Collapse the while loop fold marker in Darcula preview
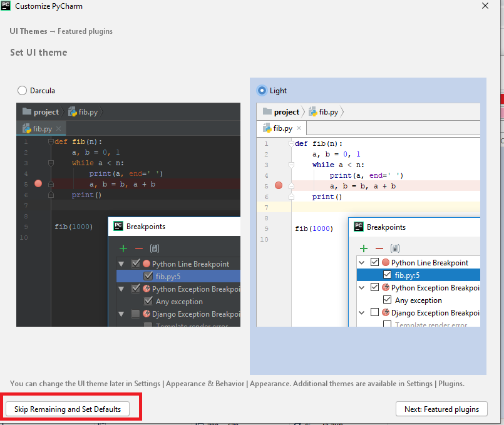The height and width of the screenshot is (425, 504). click(51, 163)
